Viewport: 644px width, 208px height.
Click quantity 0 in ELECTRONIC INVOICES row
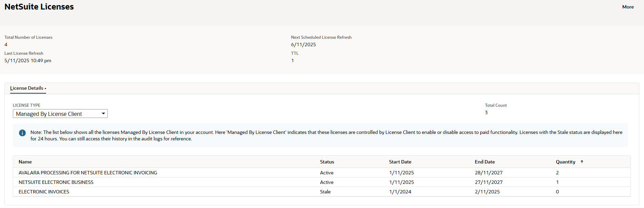(557, 192)
